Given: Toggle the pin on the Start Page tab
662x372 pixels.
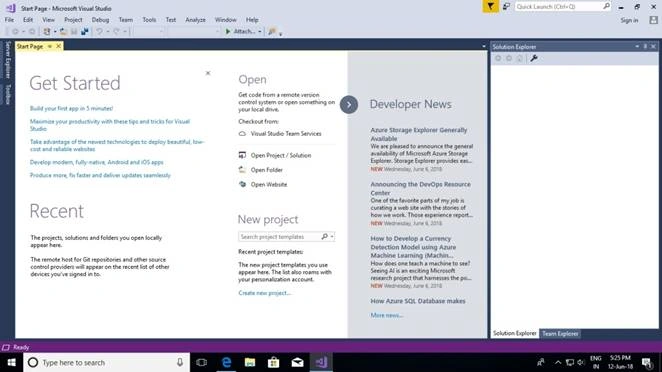Looking at the screenshot, I should (49, 46).
